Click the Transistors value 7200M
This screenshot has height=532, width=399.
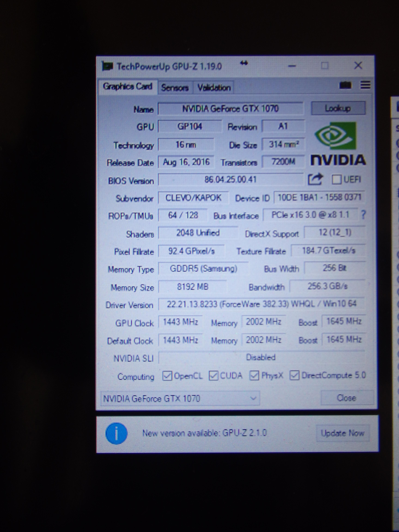pos(283,162)
